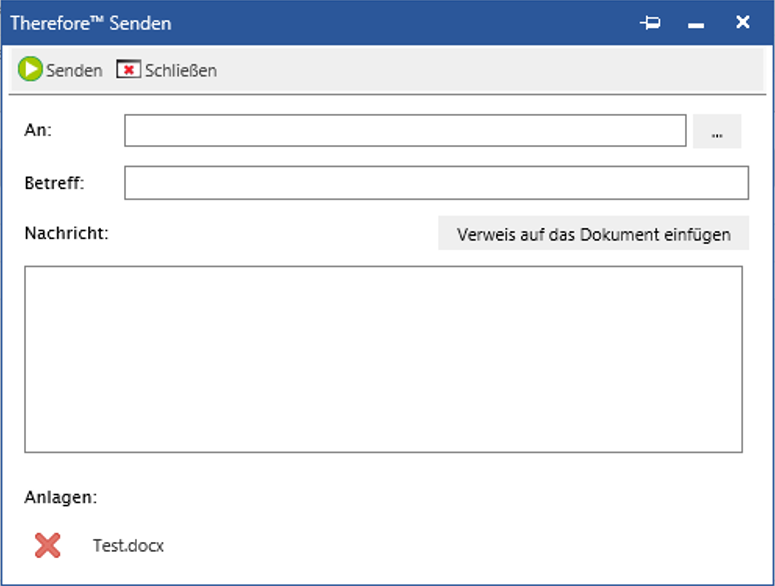Click the Betreff: label
The width and height of the screenshot is (775, 586).
(x=55, y=183)
